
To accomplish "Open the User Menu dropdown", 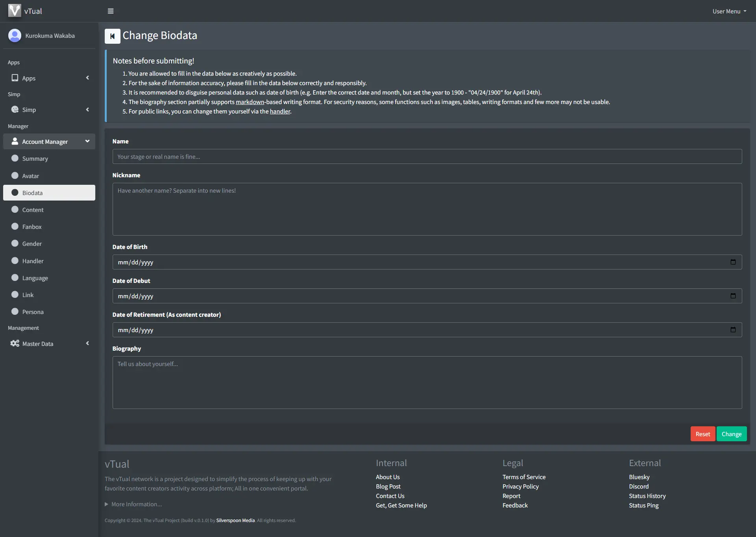I will click(x=729, y=11).
